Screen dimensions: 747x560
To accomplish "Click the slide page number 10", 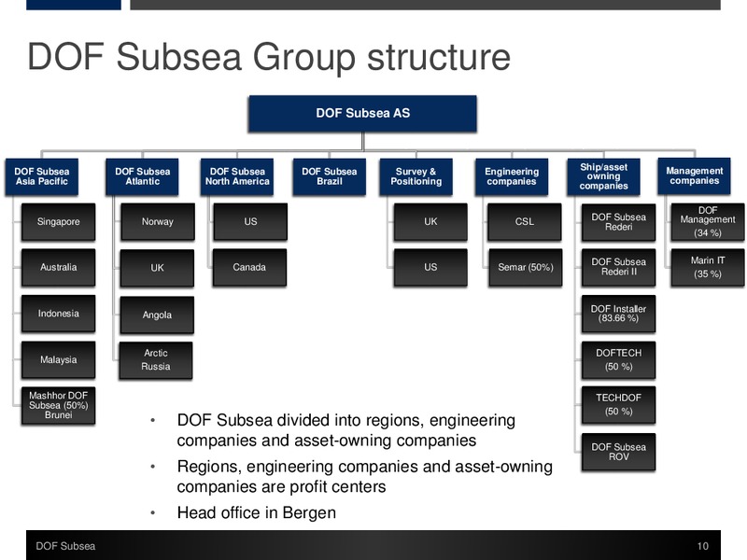I will coord(703,546).
